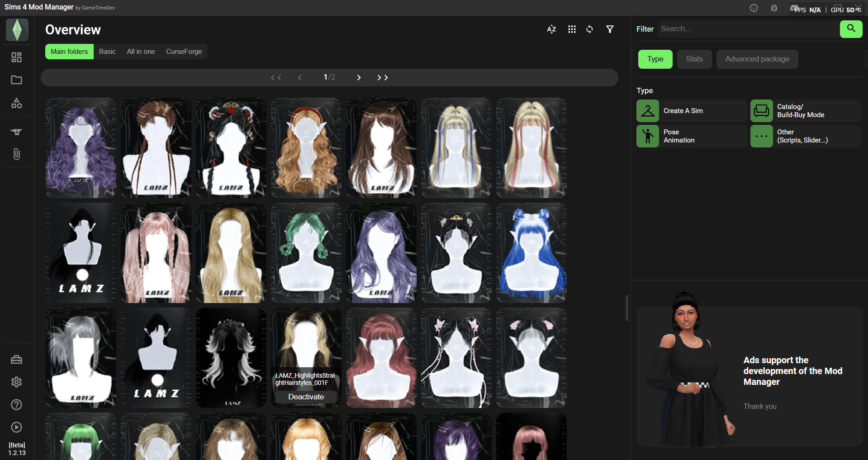This screenshot has width=868, height=460.
Task: Select the black hair with pink flowers and ribbons thumbnail
Action: pos(456,358)
